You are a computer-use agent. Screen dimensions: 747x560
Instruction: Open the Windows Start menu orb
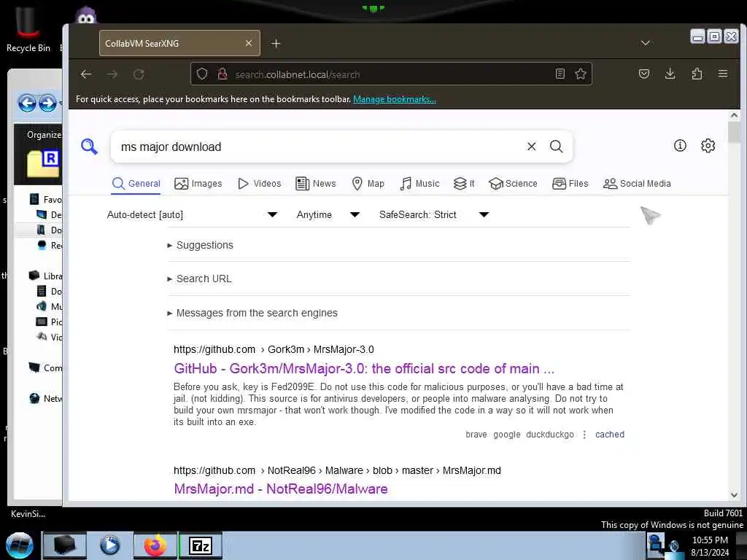click(x=20, y=545)
